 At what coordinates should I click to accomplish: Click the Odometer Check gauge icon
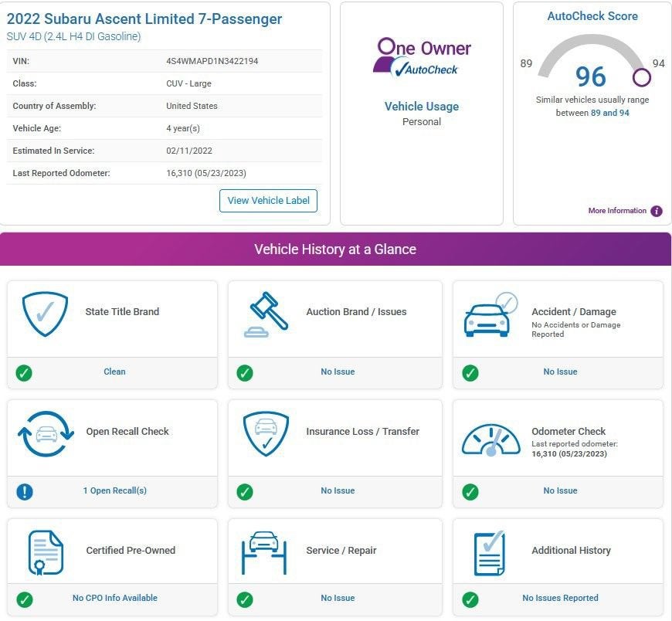coord(491,439)
